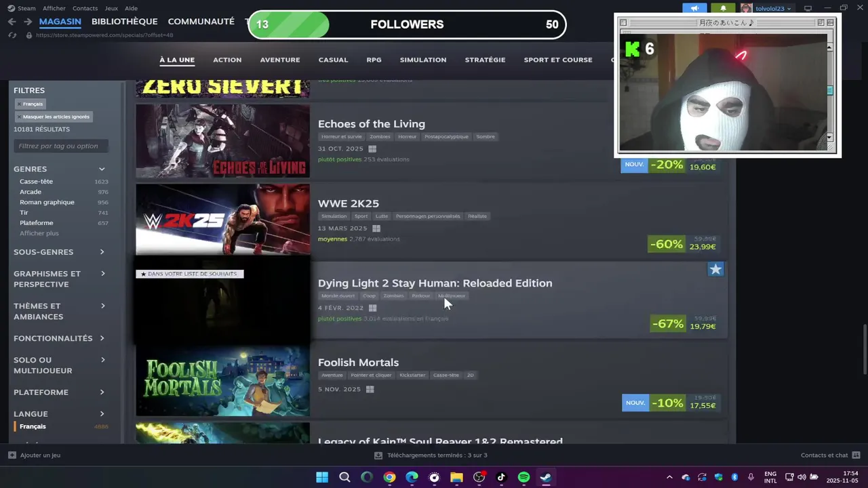This screenshot has width=868, height=488.
Task: Switch to the Bibliothèque tab
Action: pos(125,22)
